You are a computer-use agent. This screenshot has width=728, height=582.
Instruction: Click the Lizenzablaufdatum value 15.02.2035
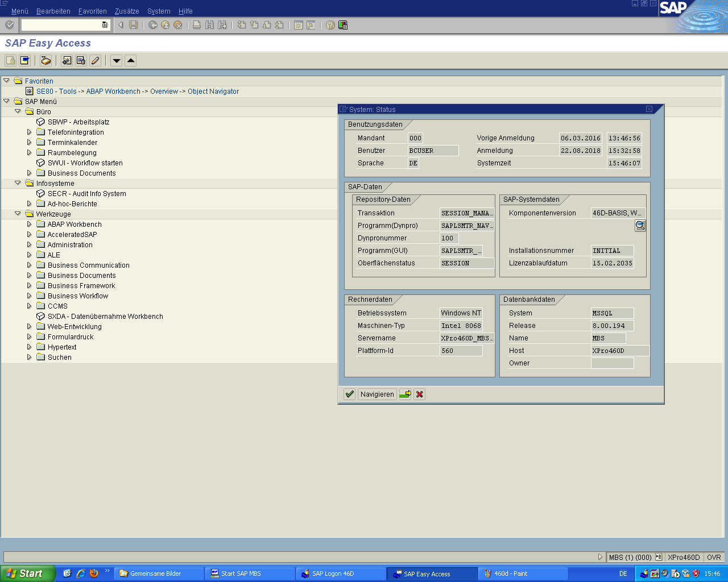pyautogui.click(x=613, y=263)
